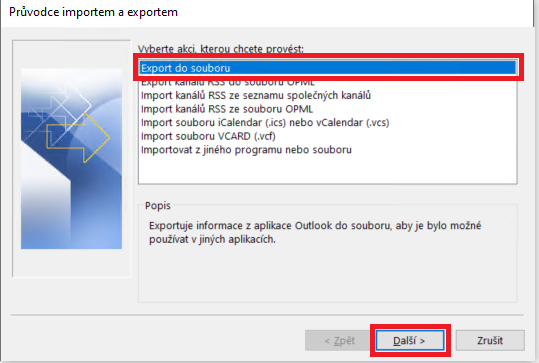Select the highlighted 'Export do souboru' action

[x=328, y=68]
